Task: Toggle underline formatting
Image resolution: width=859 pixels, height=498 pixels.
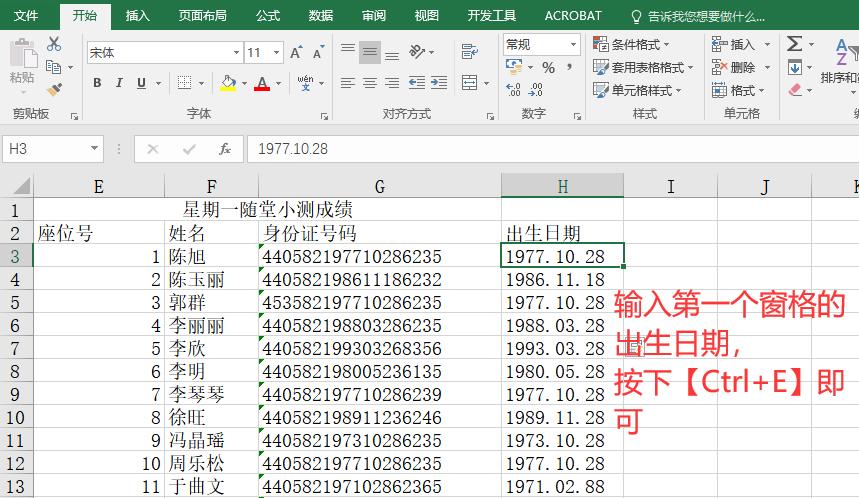Action: tap(141, 83)
